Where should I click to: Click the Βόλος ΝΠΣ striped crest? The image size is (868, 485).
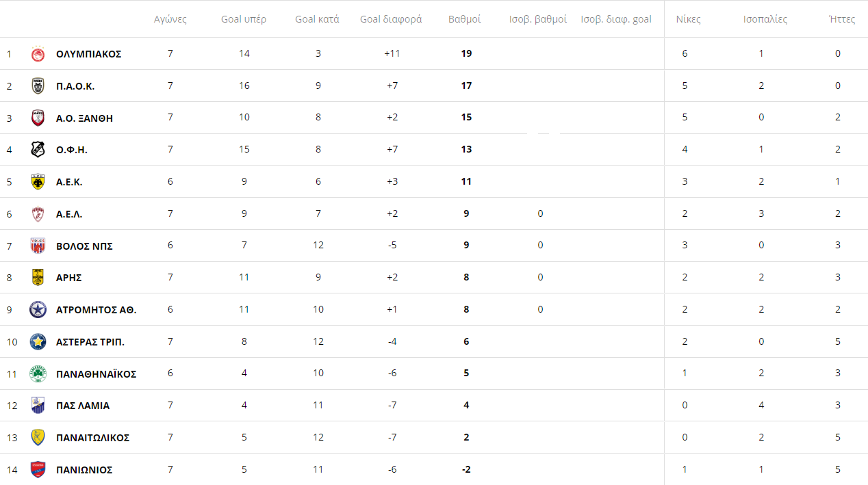point(38,246)
